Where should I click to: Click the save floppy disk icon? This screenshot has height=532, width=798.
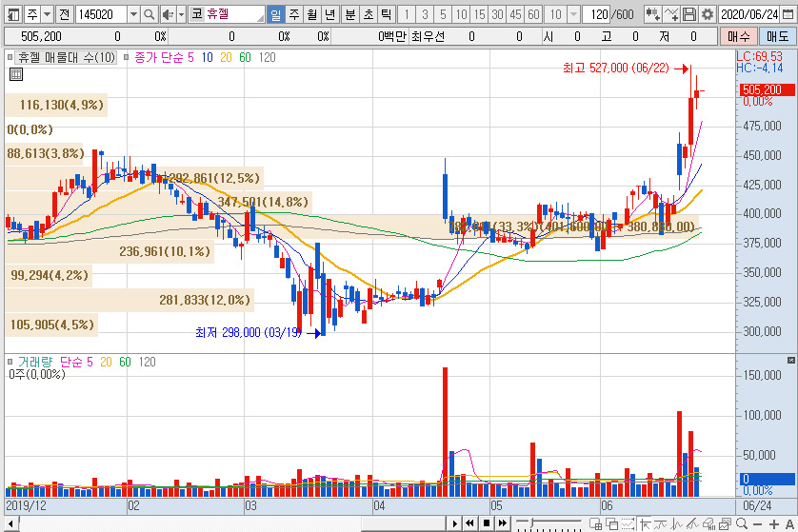689,14
